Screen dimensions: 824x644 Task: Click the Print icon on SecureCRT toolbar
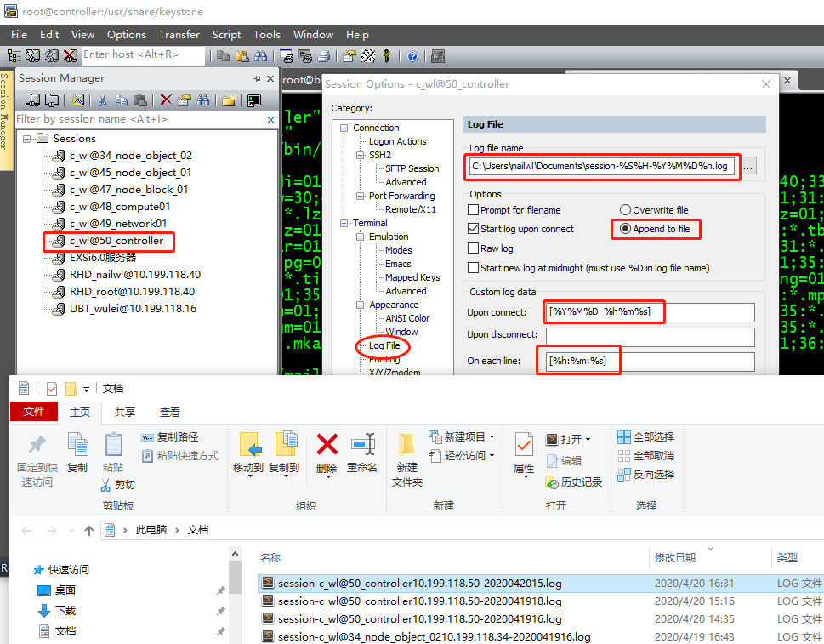pyautogui.click(x=325, y=56)
